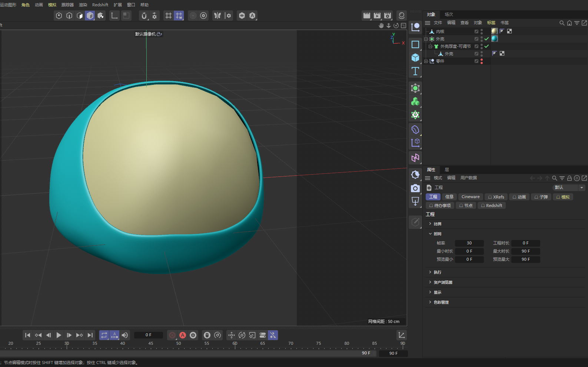Screen dimensions: 588x367
Task: Toggle visibility dots for 内核 object
Action: click(x=482, y=31)
